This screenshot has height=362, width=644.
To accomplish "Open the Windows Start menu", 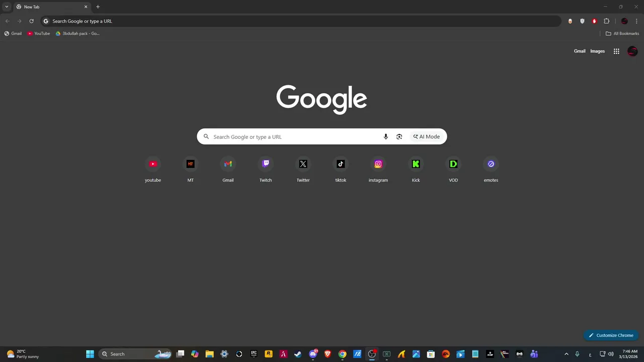I will pos(90,354).
